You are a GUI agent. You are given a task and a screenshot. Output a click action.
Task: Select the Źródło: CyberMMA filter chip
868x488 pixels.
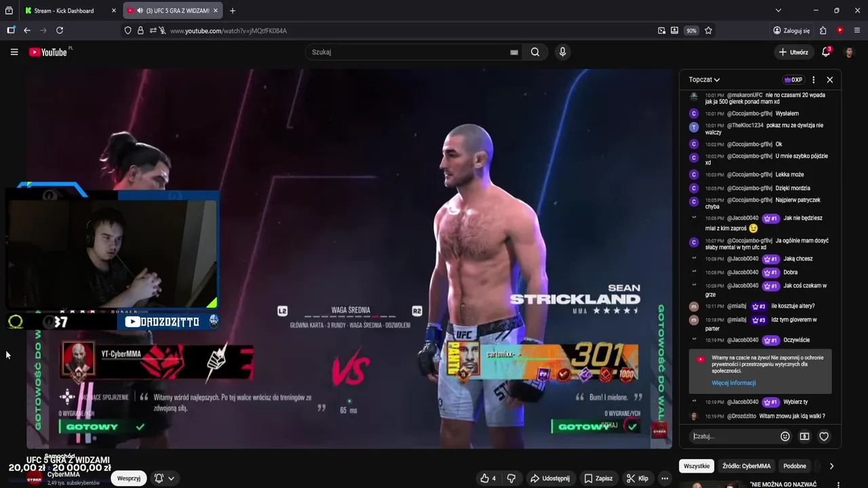(x=746, y=466)
